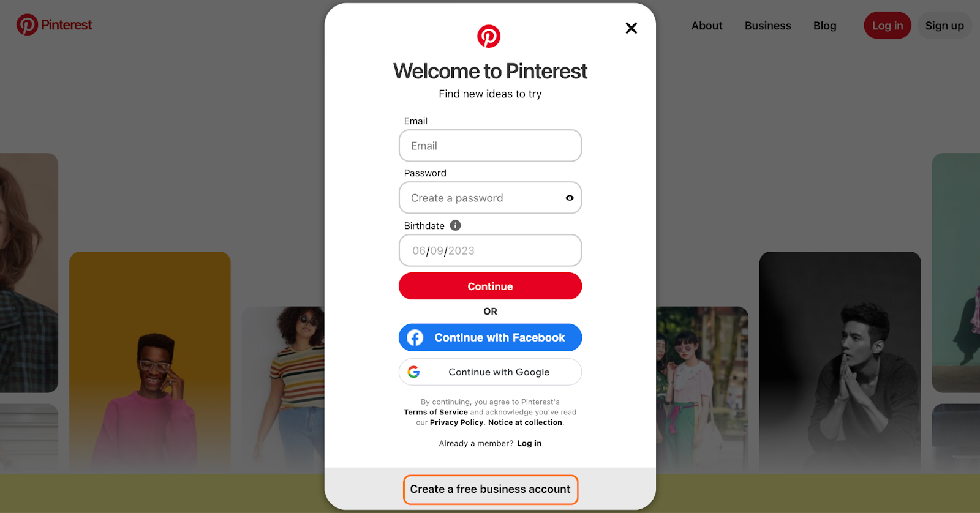980x513 pixels.
Task: Select the Birthdate date field
Action: tap(490, 250)
